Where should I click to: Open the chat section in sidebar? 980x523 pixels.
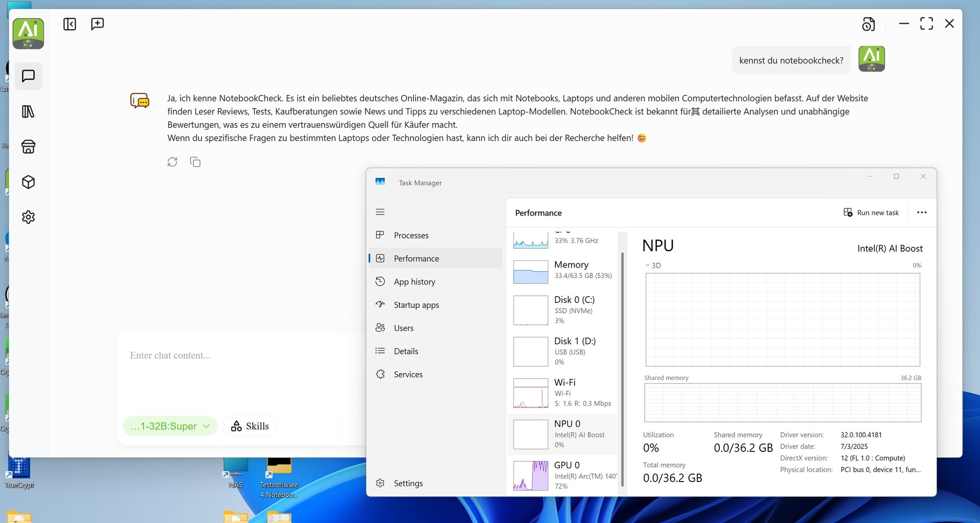29,76
